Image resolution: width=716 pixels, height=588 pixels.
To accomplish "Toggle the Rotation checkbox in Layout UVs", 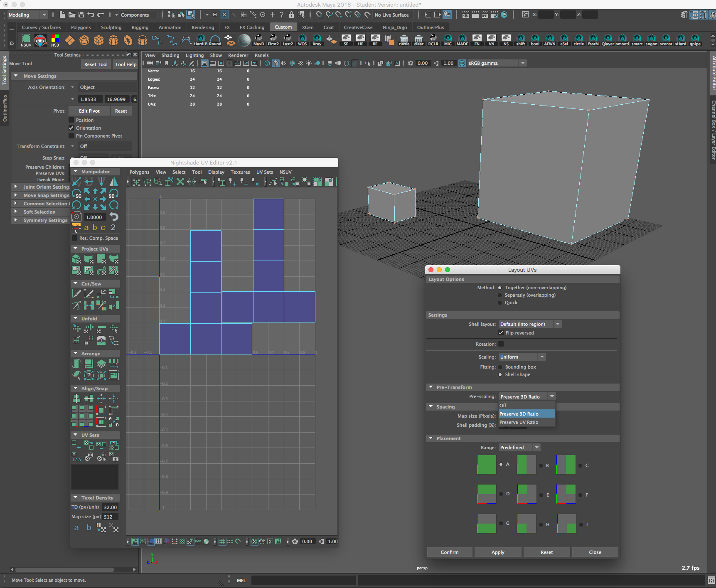I will pyautogui.click(x=501, y=344).
